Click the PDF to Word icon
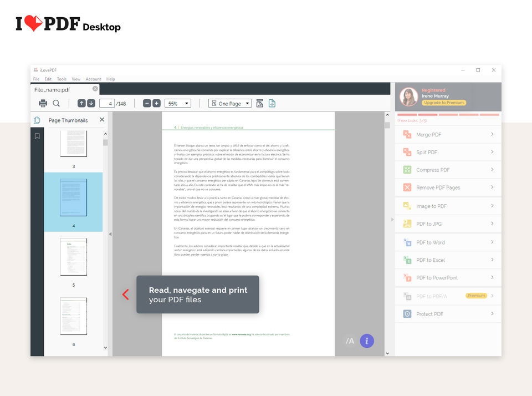The height and width of the screenshot is (396, 532). [x=407, y=242]
